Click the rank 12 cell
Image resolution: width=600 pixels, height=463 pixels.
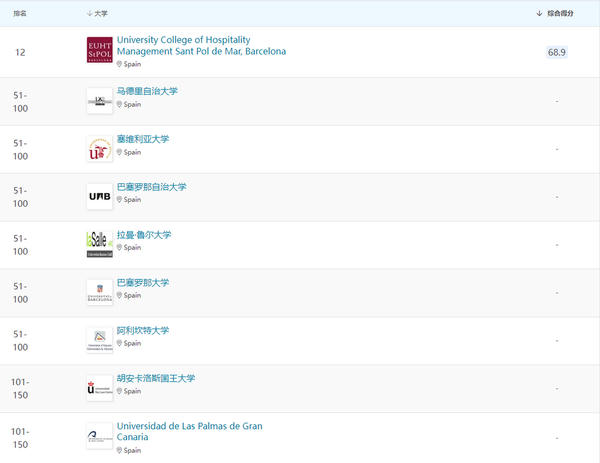(x=20, y=52)
